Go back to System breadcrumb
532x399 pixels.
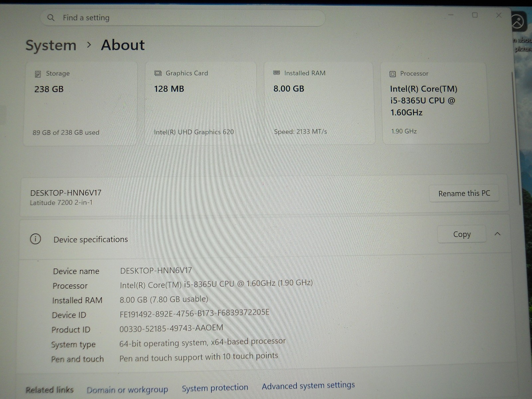[51, 45]
